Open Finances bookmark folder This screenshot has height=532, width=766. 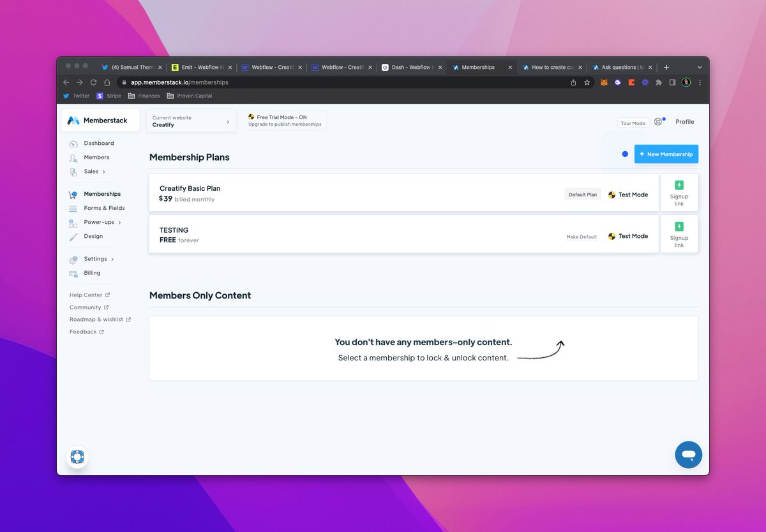point(144,96)
